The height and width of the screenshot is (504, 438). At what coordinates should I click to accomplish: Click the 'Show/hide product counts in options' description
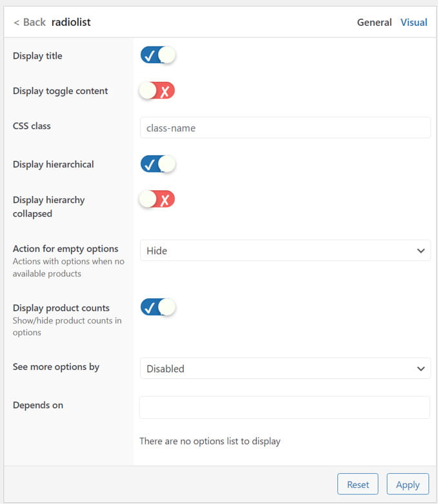[x=67, y=326]
